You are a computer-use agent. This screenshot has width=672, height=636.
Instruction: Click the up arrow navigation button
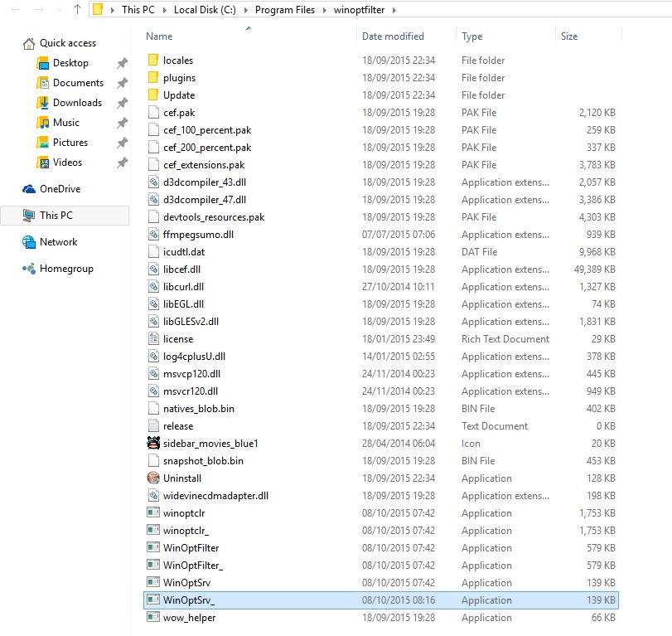[x=76, y=10]
